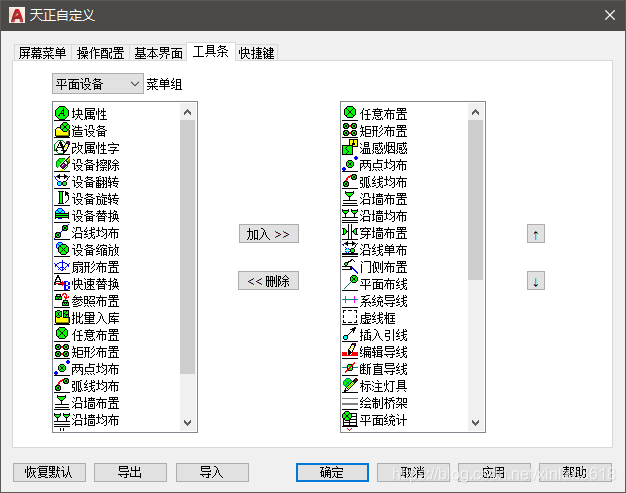Open the 平面设备 menu group dropdown
The width and height of the screenshot is (626, 493).
click(x=98, y=84)
